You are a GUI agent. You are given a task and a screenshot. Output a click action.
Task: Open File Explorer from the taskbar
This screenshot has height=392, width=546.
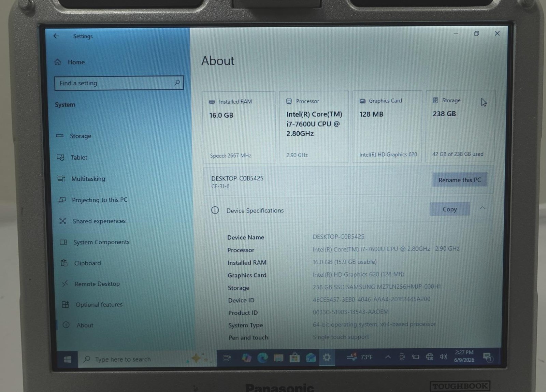click(x=278, y=358)
